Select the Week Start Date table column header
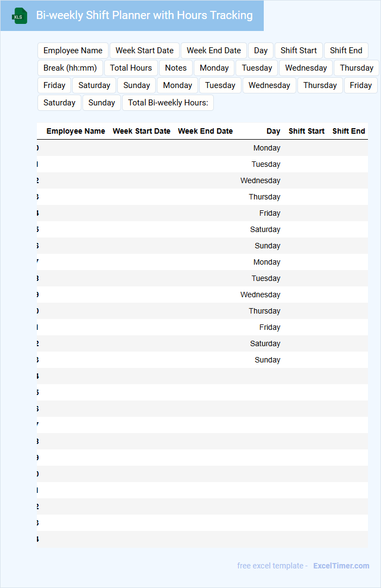This screenshot has width=381, height=588. (x=141, y=131)
